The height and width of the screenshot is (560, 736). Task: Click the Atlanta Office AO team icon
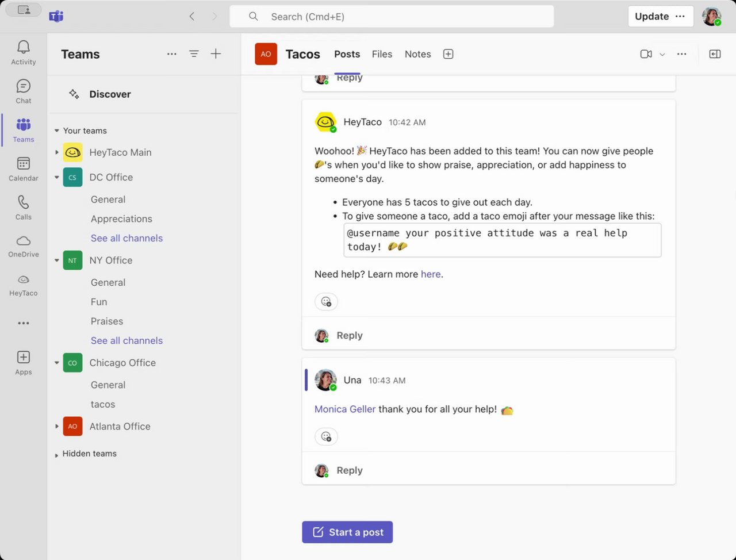tap(72, 427)
